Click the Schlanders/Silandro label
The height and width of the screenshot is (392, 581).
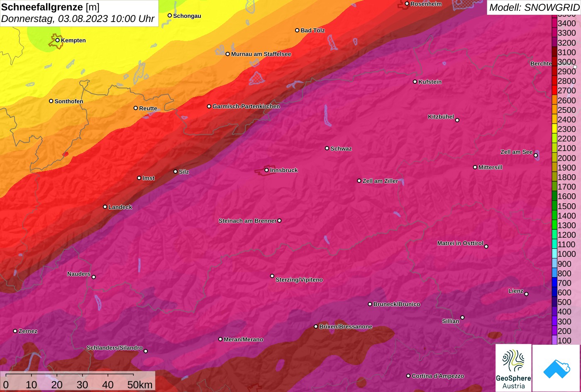(115, 348)
